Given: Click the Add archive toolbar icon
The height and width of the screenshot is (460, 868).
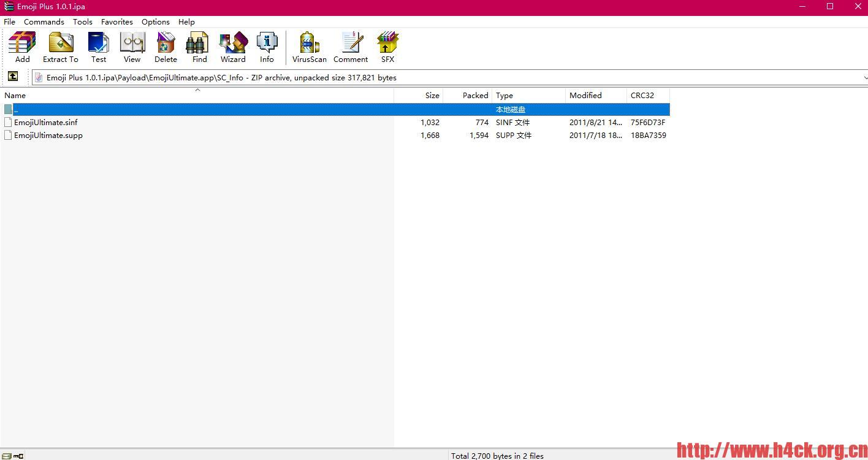Looking at the screenshot, I should (x=22, y=47).
